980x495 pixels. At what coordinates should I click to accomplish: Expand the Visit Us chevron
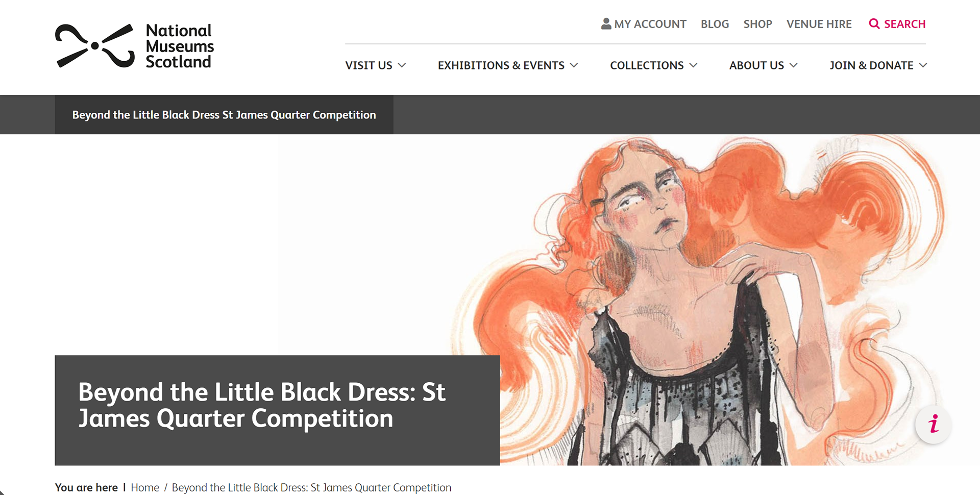click(402, 65)
